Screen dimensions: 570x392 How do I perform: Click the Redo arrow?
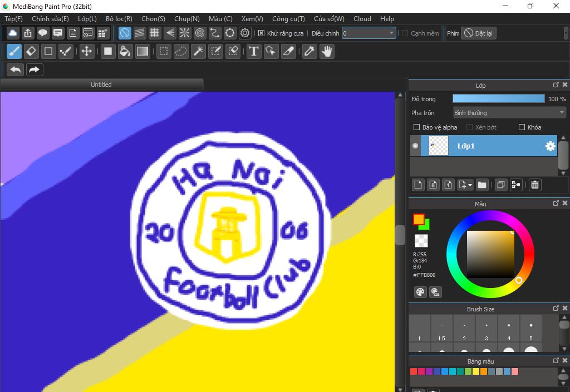point(35,70)
